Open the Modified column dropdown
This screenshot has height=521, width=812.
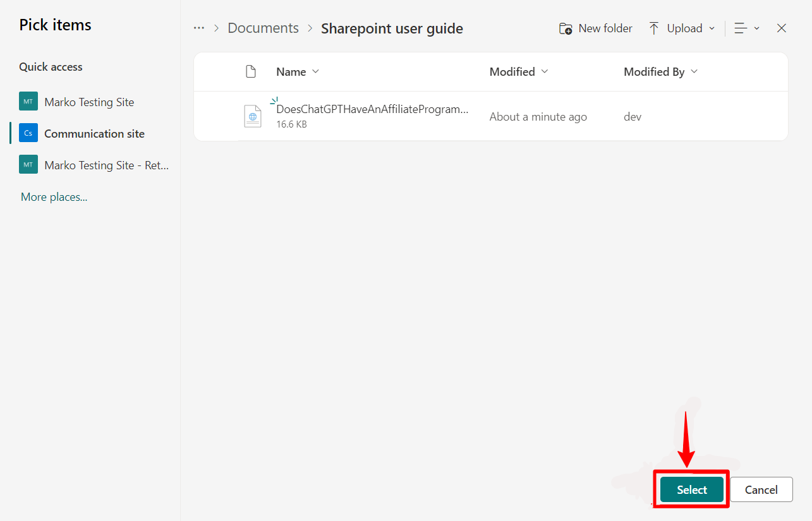[544, 71]
